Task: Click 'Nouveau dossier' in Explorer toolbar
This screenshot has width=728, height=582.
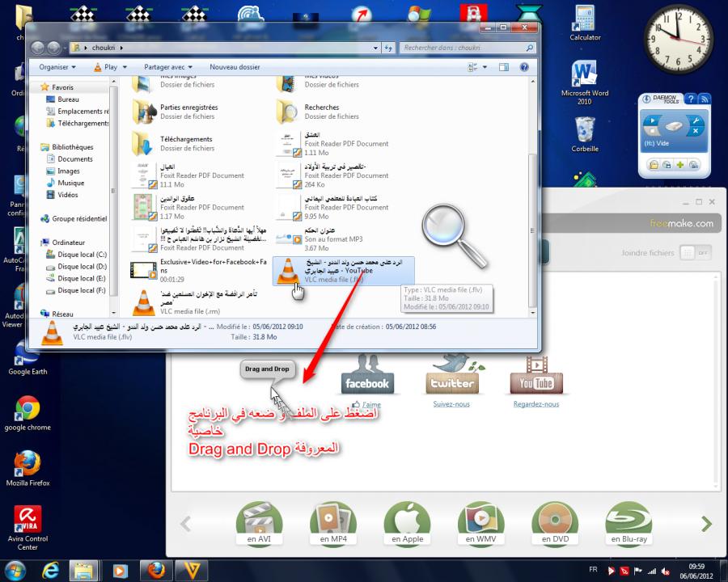Action: click(235, 67)
